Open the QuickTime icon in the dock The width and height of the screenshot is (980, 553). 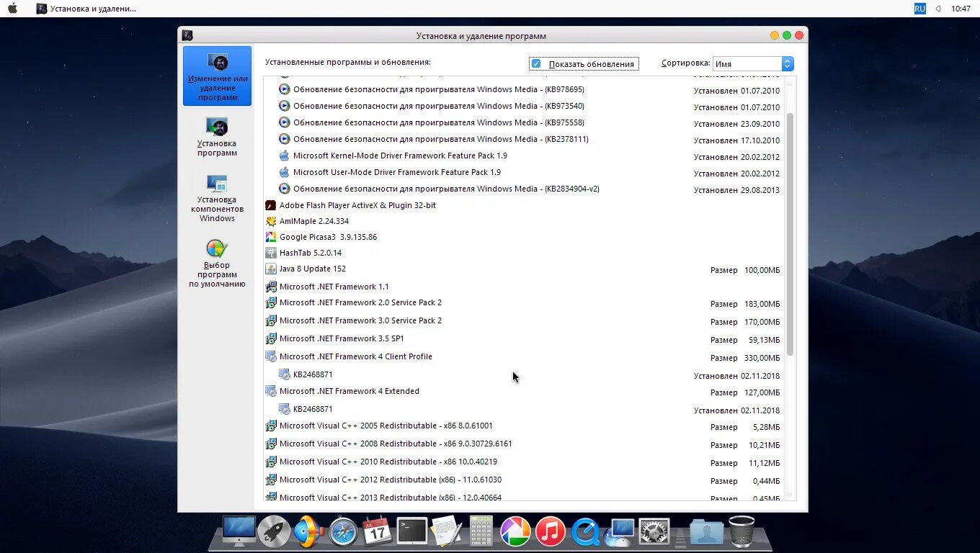(585, 532)
